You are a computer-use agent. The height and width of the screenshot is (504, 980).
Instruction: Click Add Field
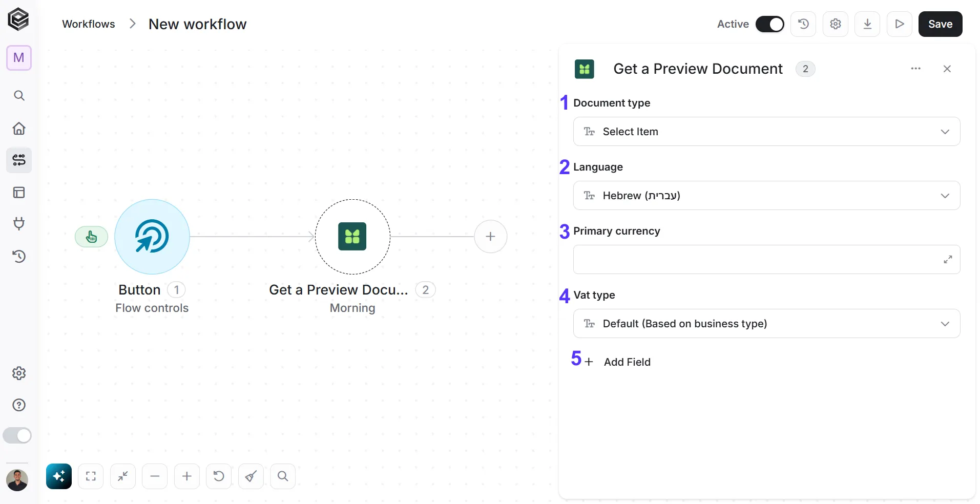point(618,362)
